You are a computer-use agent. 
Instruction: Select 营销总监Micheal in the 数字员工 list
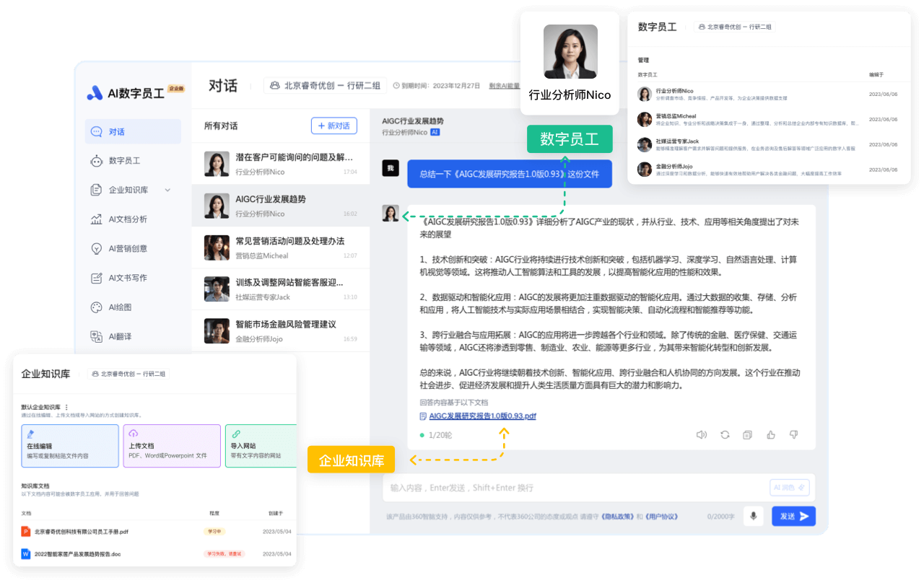pos(768,119)
